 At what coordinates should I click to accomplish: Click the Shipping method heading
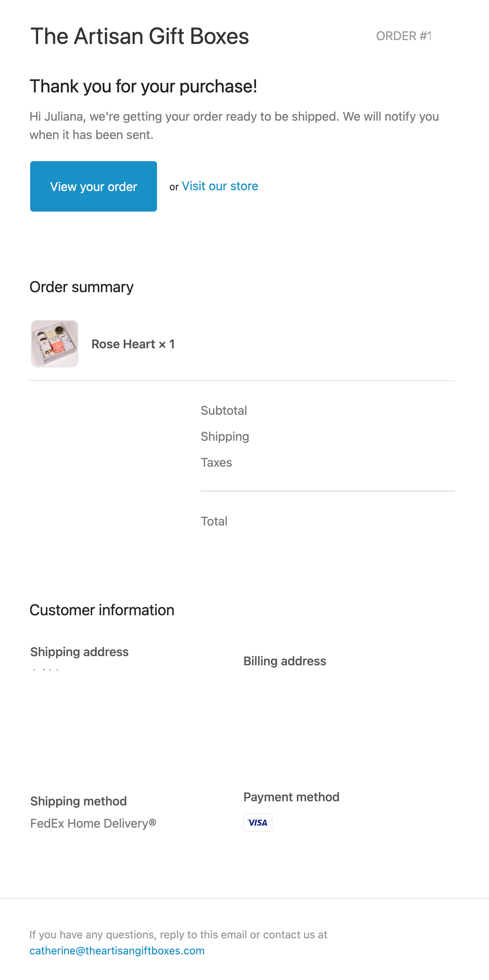coord(79,801)
